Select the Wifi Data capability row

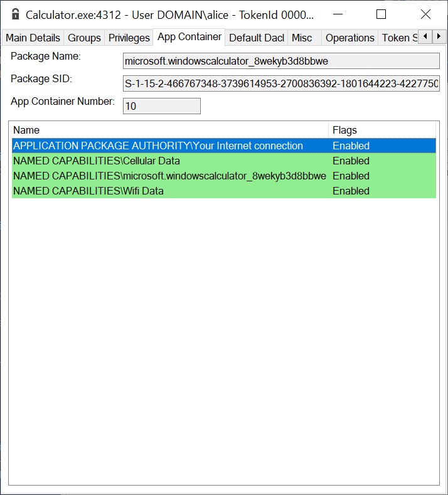(88, 191)
